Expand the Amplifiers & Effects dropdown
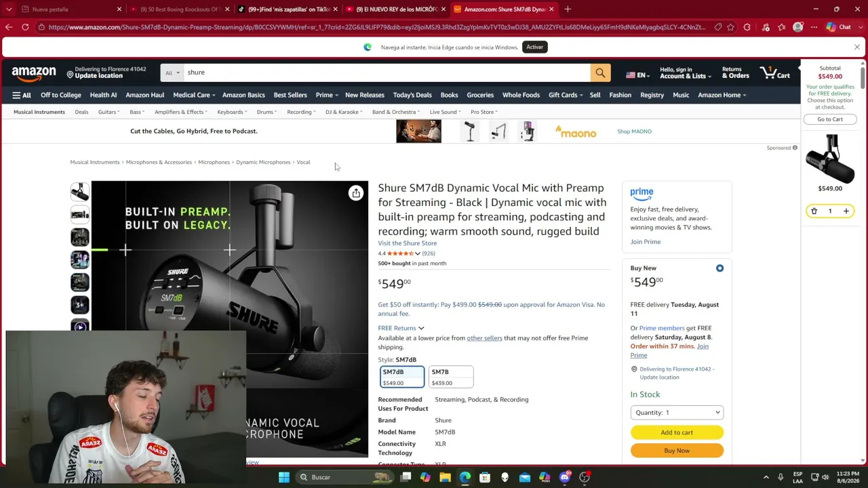This screenshot has width=868, height=488. 181,112
